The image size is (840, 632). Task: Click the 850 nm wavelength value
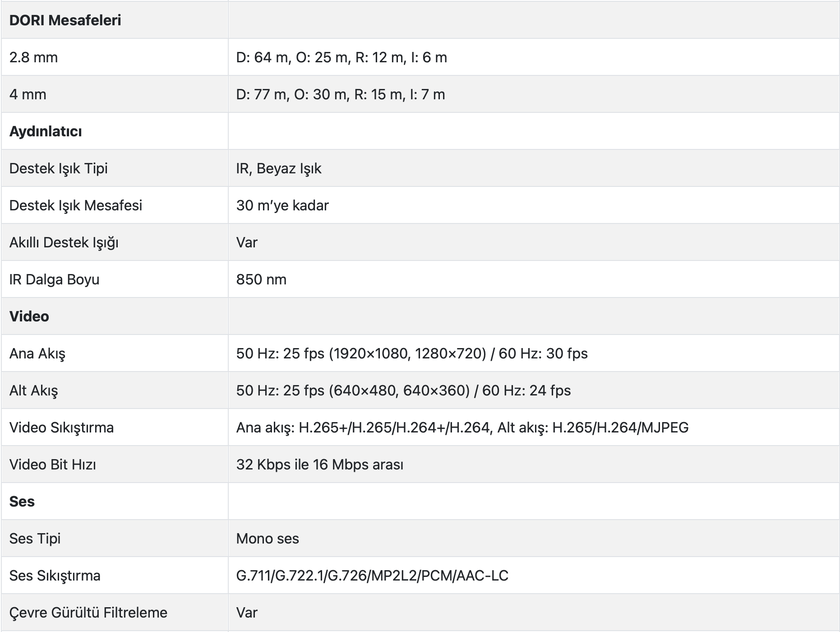261,279
